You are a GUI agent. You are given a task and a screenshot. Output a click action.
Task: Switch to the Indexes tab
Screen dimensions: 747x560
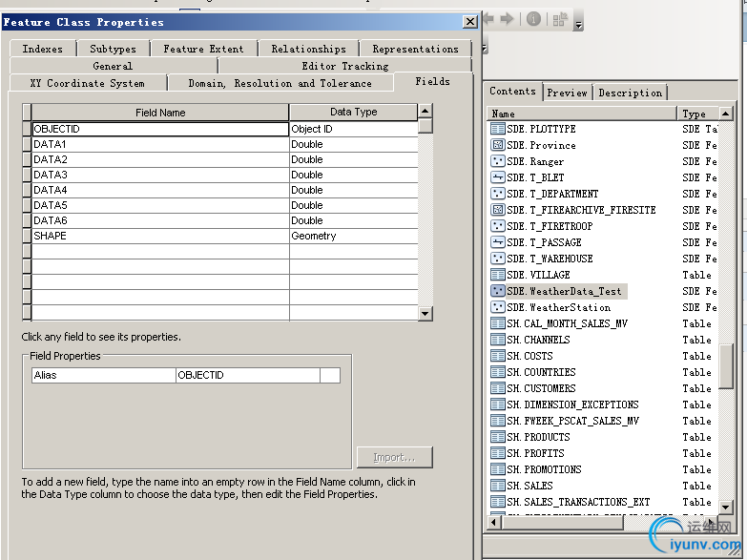(x=42, y=49)
